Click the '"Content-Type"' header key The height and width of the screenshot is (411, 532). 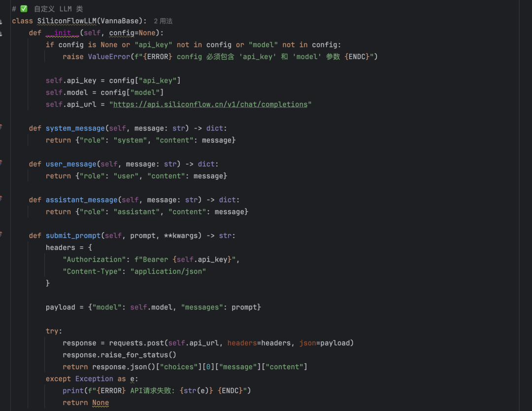pyautogui.click(x=92, y=272)
